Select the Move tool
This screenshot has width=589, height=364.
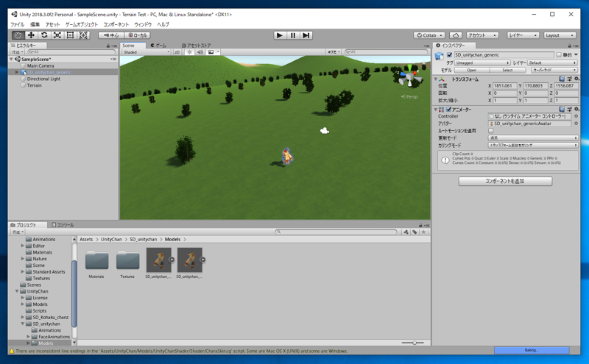[x=31, y=35]
